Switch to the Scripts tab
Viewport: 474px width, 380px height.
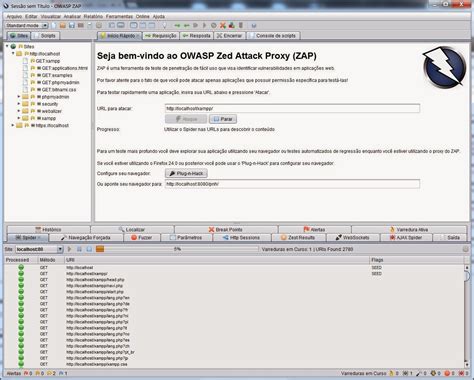(45, 35)
